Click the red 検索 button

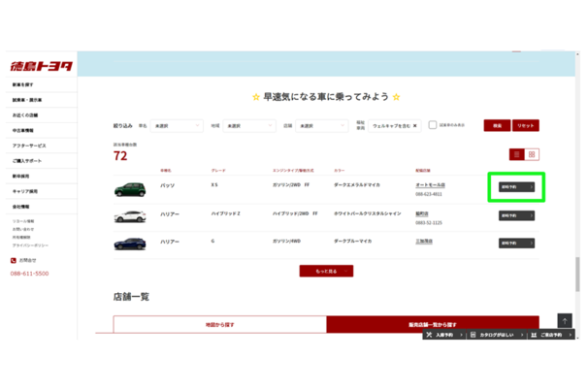[x=497, y=125]
